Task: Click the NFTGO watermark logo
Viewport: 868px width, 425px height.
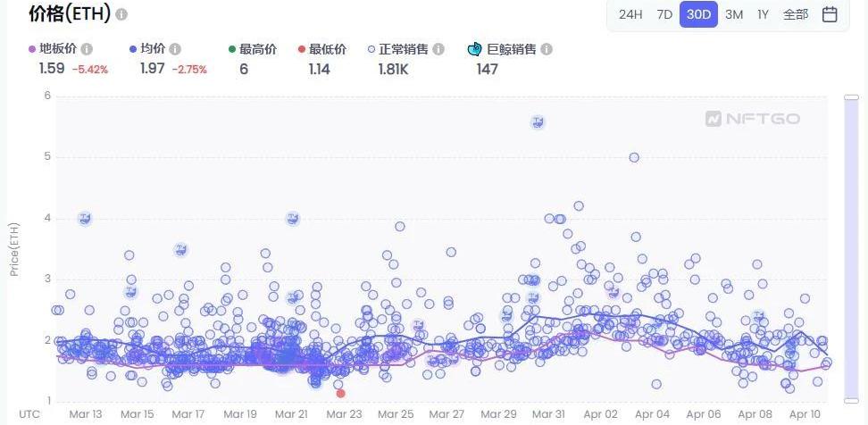Action: pyautogui.click(x=752, y=119)
